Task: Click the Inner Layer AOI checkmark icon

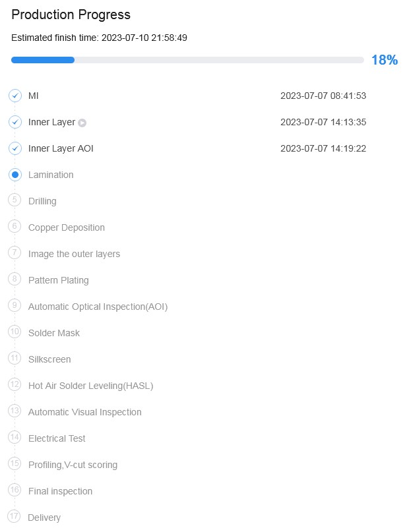Action: coord(15,148)
